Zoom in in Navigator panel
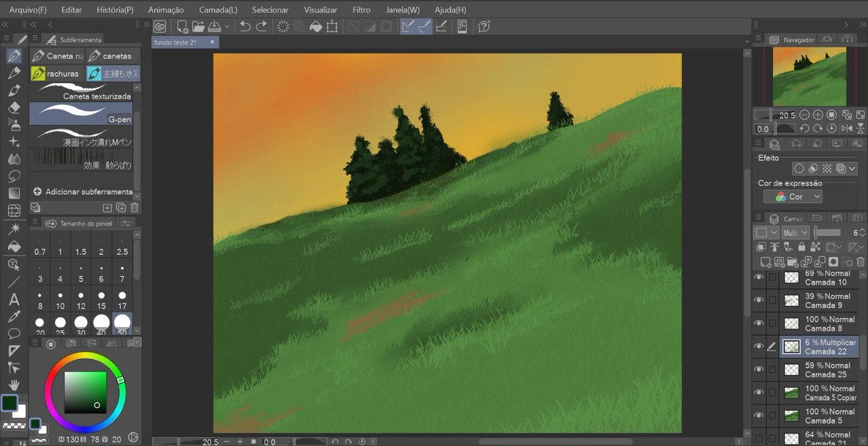The image size is (868, 446). [x=817, y=115]
